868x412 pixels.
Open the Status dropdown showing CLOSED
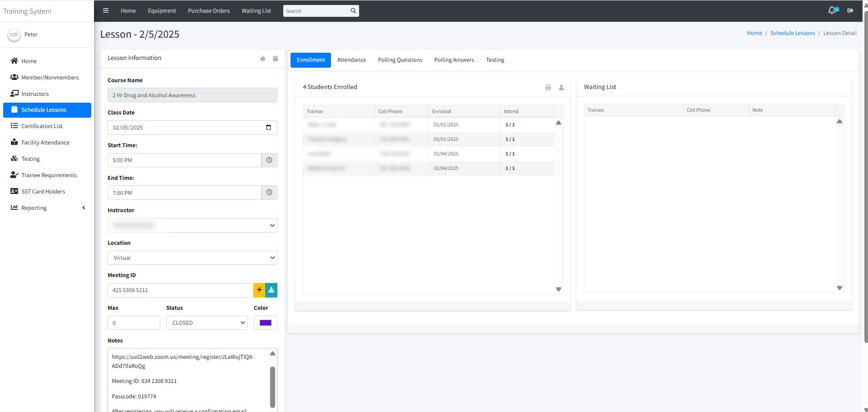tap(207, 323)
